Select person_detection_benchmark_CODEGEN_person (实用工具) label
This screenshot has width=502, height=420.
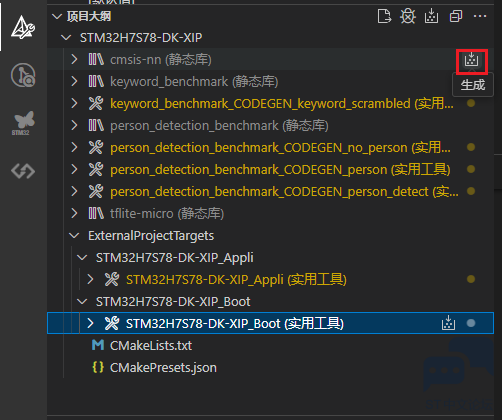(280, 169)
